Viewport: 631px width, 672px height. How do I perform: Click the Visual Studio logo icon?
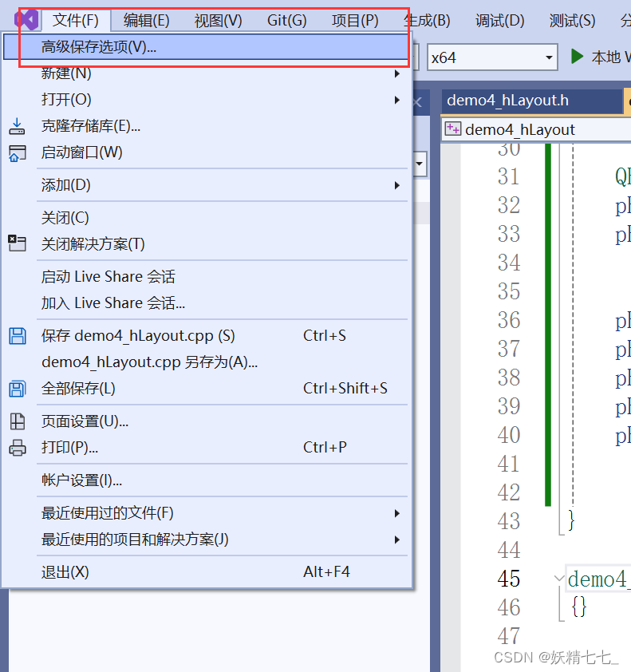coord(26,20)
